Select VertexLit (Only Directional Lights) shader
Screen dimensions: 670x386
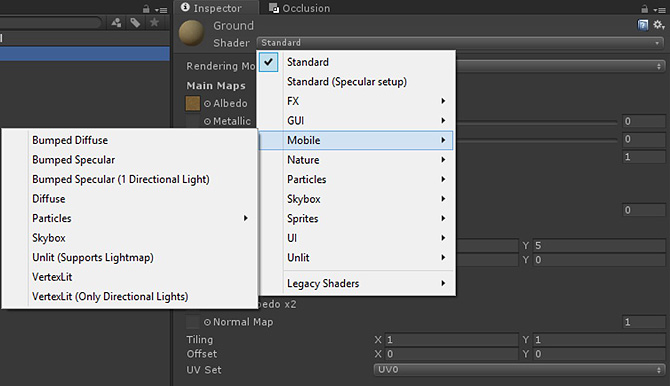tap(130, 297)
